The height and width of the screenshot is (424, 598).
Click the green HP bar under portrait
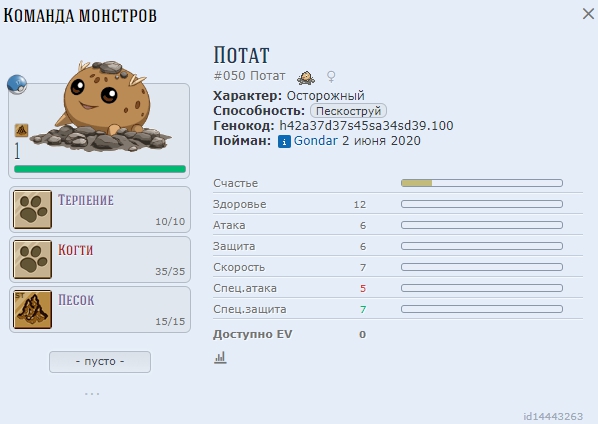click(x=100, y=169)
